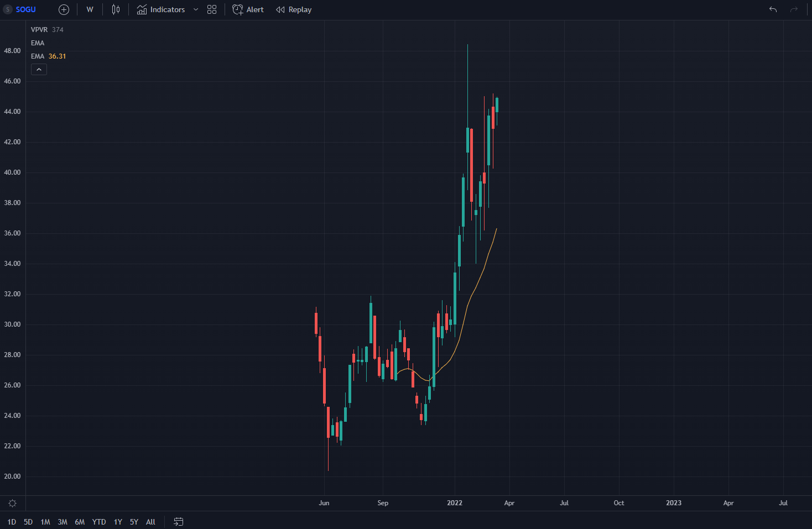This screenshot has width=812, height=529.
Task: Click the 2023 time axis label
Action: [674, 503]
